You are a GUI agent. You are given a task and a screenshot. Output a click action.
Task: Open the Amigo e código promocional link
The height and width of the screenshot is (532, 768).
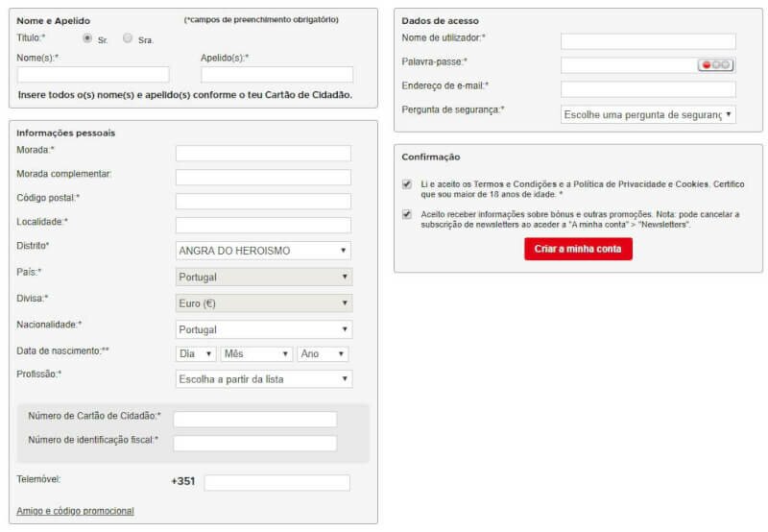point(75,511)
